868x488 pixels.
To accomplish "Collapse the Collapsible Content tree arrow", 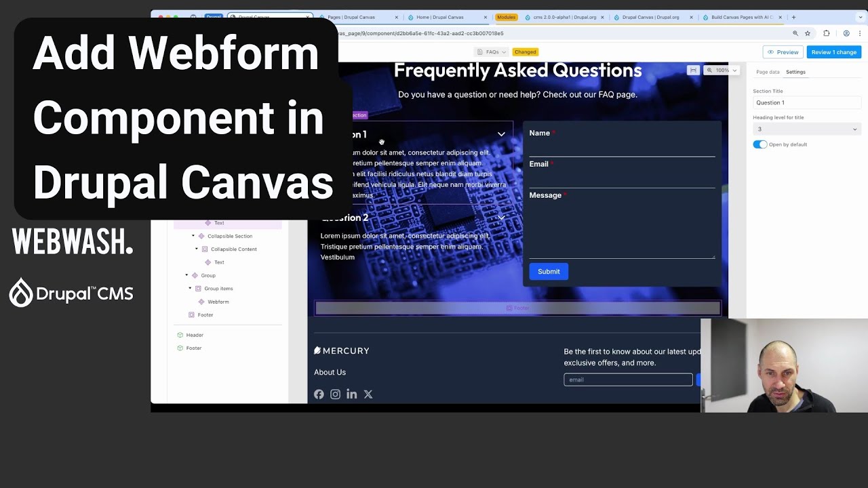I will click(x=197, y=249).
